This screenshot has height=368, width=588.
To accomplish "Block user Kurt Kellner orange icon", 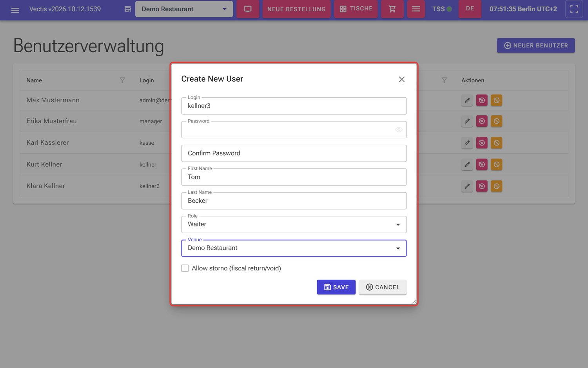I will [x=496, y=164].
